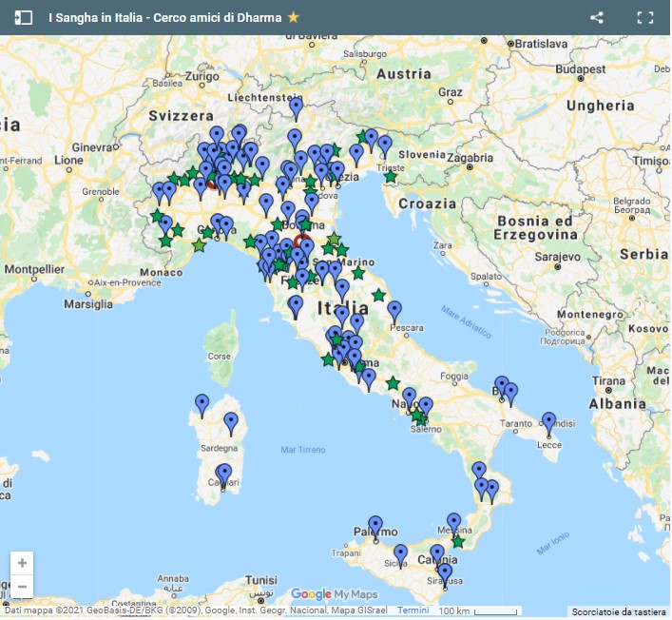View the map in fullscreen
672x620 pixels.
pos(645,17)
